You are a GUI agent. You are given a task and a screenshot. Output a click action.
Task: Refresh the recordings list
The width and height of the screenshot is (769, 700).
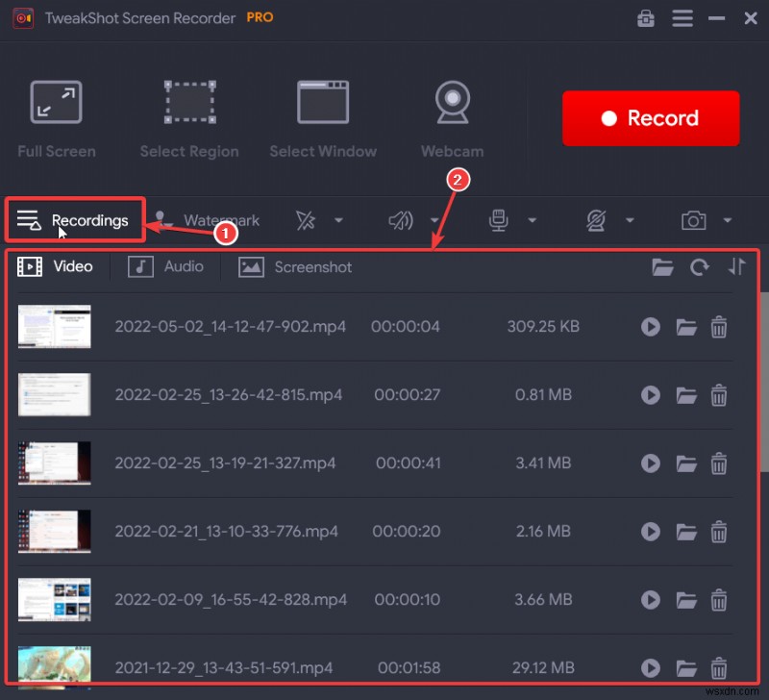[700, 267]
